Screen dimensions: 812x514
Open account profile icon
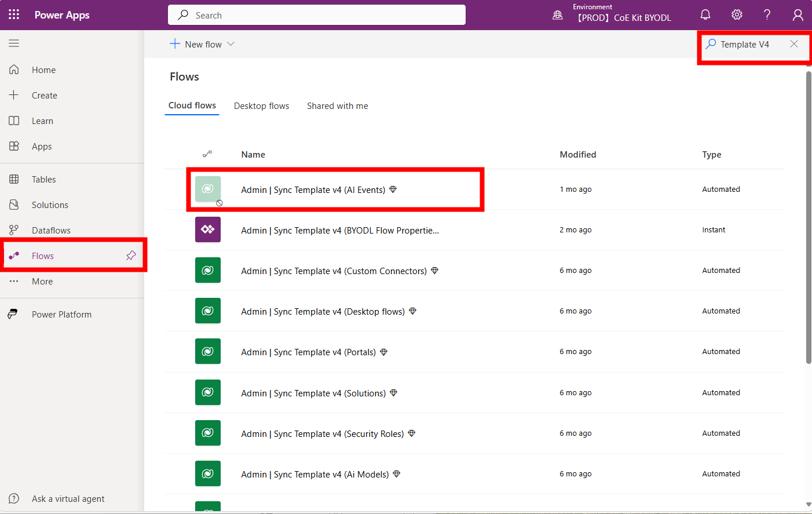pyautogui.click(x=798, y=14)
